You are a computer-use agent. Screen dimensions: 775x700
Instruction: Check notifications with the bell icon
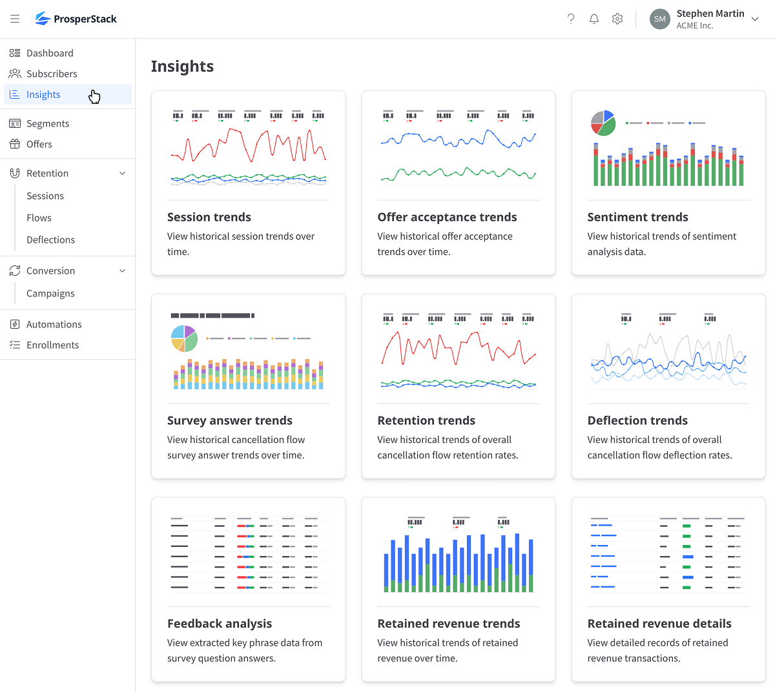pos(594,19)
